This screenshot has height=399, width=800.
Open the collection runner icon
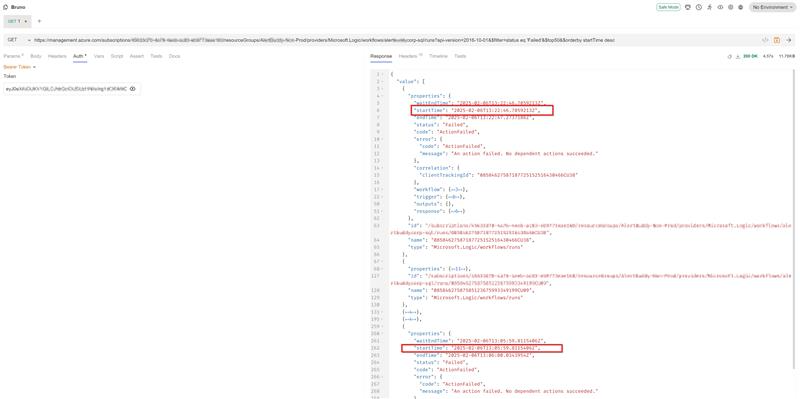point(709,7)
